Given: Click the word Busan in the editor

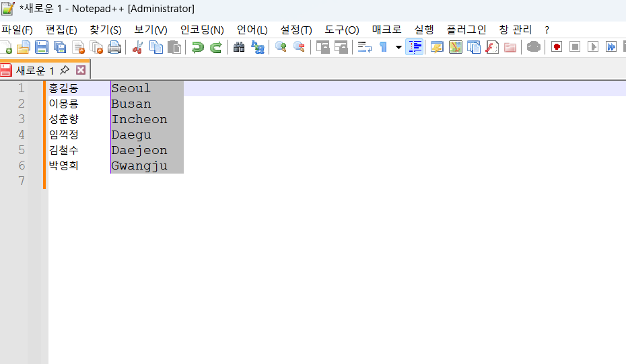Looking at the screenshot, I should click(x=131, y=104).
